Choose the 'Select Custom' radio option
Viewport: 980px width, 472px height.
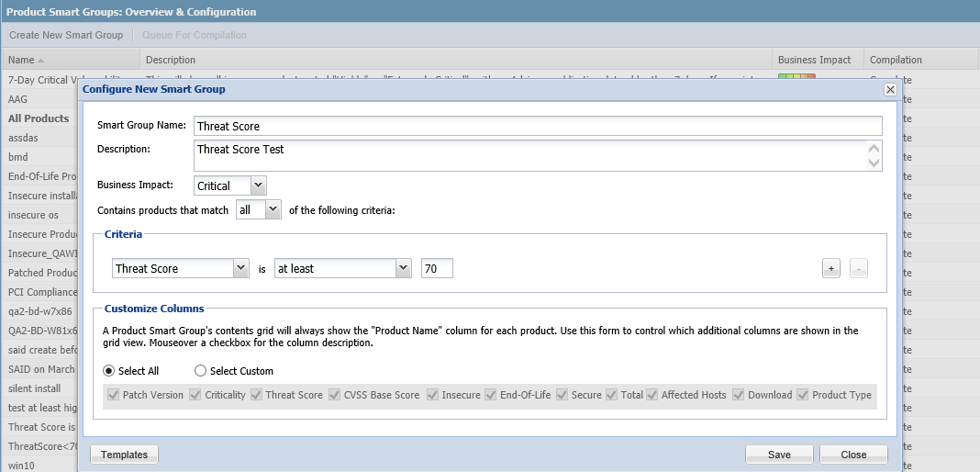click(x=200, y=371)
